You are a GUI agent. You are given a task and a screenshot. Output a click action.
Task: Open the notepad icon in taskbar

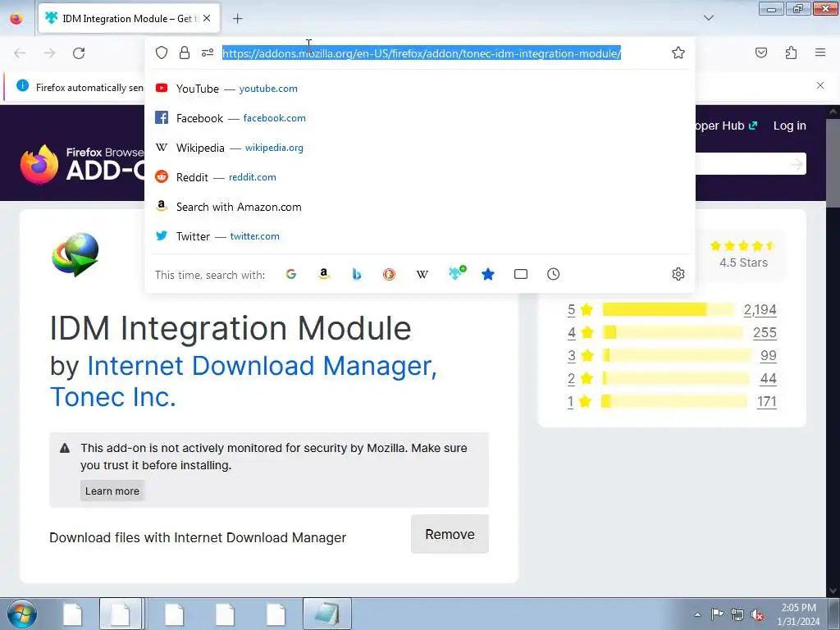click(x=326, y=614)
